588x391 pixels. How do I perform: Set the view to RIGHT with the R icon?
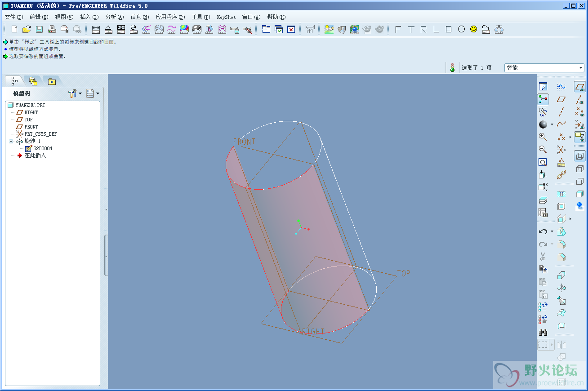423,29
